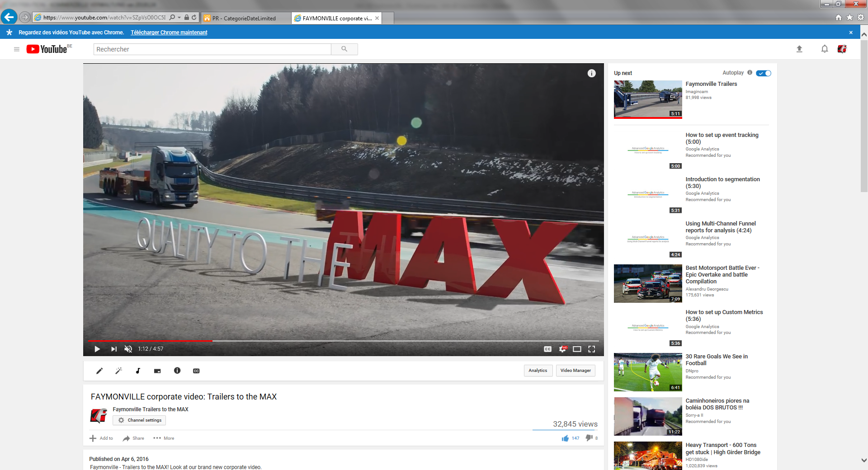Image resolution: width=868 pixels, height=470 pixels.
Task: Click the browser address bar URL
Action: pos(104,18)
